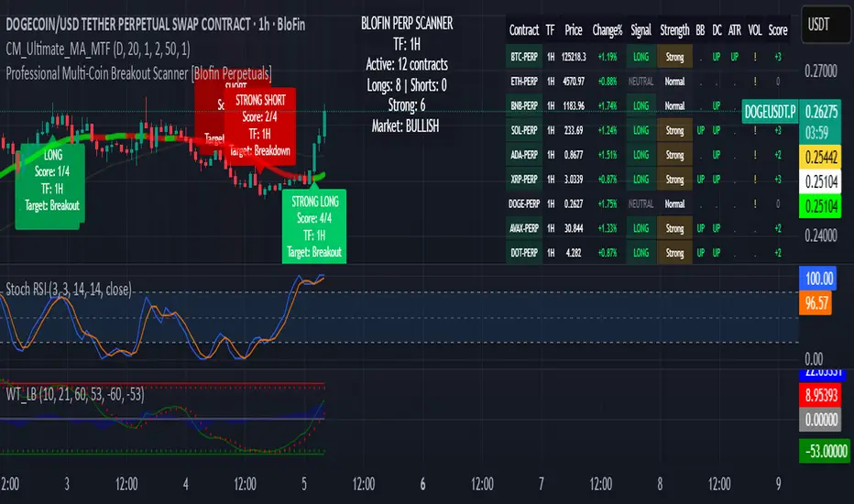This screenshot has width=854, height=504.
Task: Click the 1183.96 BNB price cell
Action: 574,105
